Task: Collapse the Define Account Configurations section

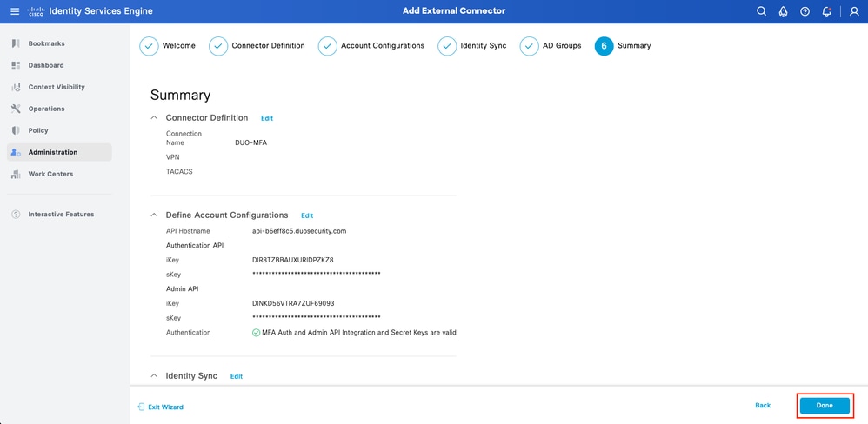Action: [155, 215]
